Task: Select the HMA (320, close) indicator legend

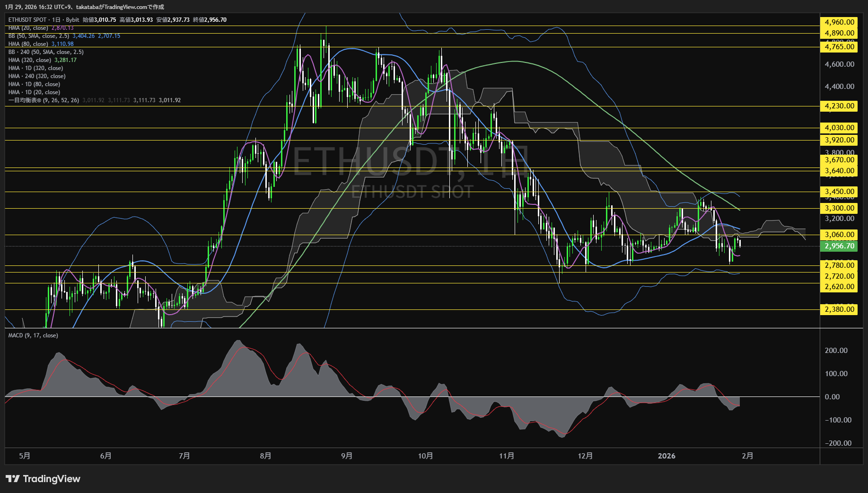Action: [30, 60]
